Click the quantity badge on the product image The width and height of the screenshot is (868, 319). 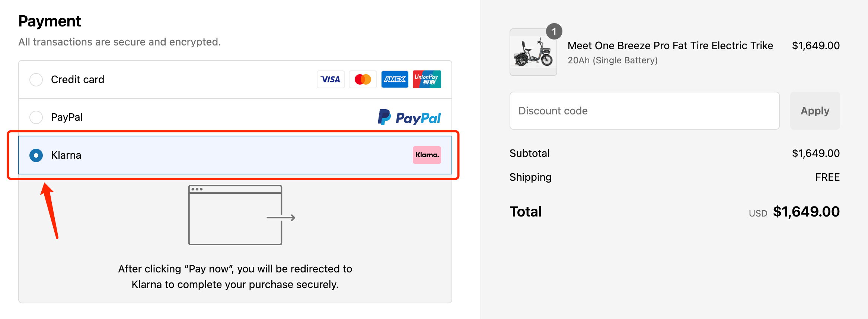[x=554, y=32]
